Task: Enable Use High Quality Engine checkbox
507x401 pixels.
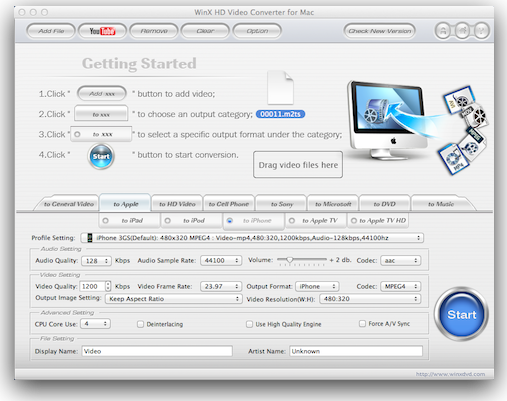Action: coord(249,324)
